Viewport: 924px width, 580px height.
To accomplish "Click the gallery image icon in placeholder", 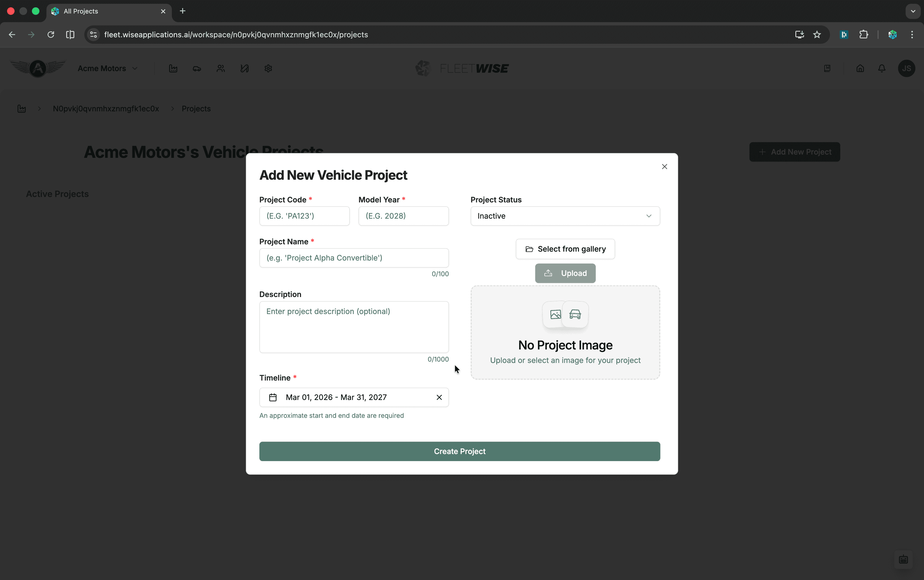I will point(555,315).
